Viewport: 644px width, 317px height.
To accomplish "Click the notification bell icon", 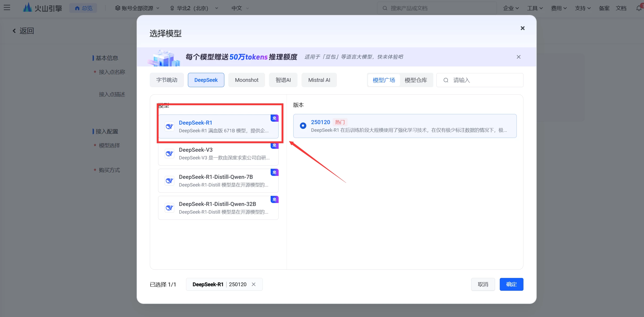I will tap(639, 8).
